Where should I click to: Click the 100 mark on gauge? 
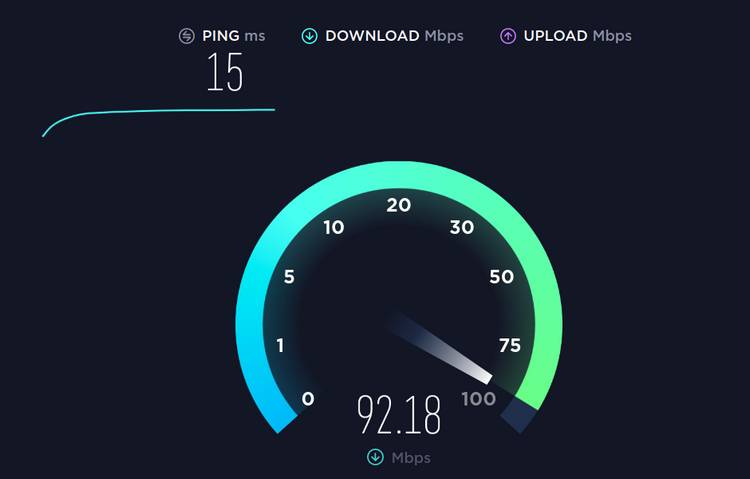tap(478, 399)
